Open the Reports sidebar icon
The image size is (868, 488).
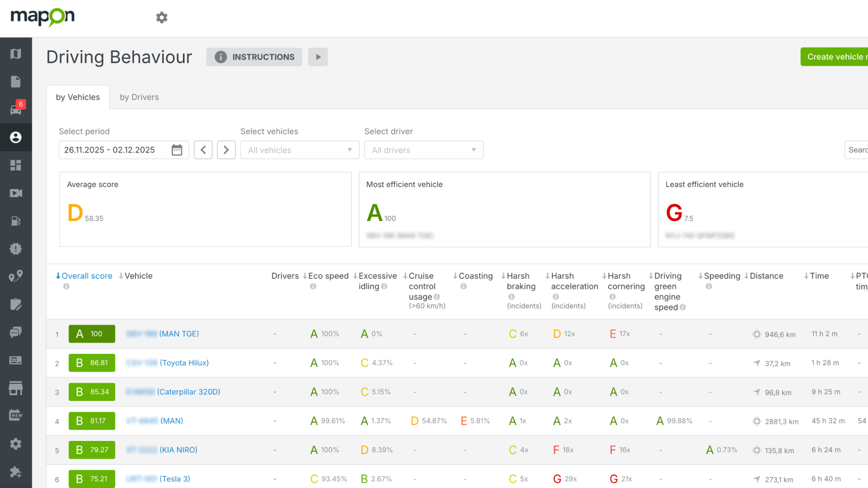(16, 81)
